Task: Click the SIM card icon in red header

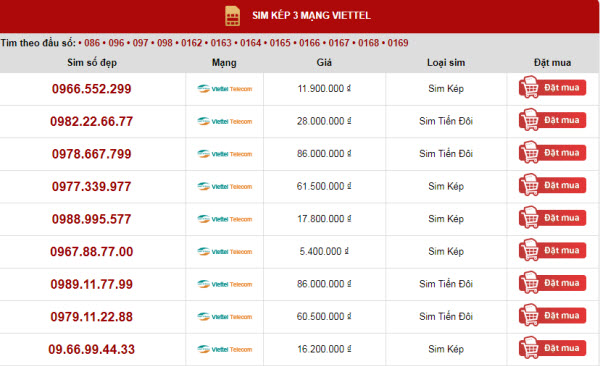Action: click(232, 16)
